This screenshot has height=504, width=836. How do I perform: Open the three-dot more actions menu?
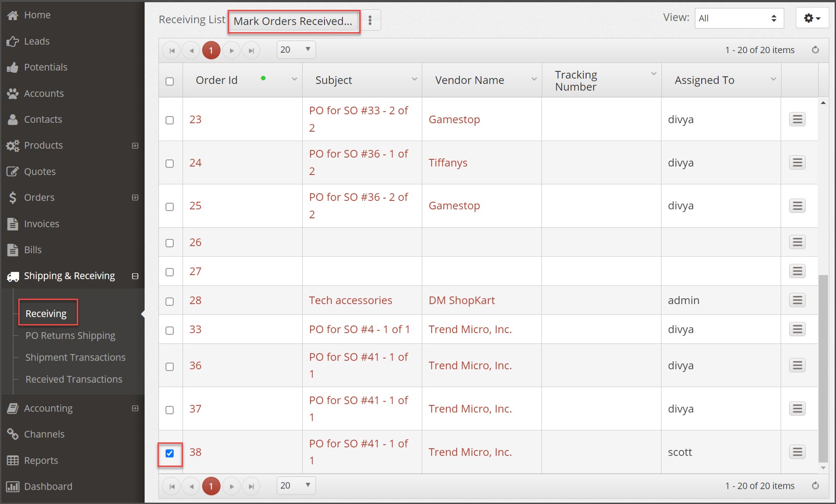(370, 20)
